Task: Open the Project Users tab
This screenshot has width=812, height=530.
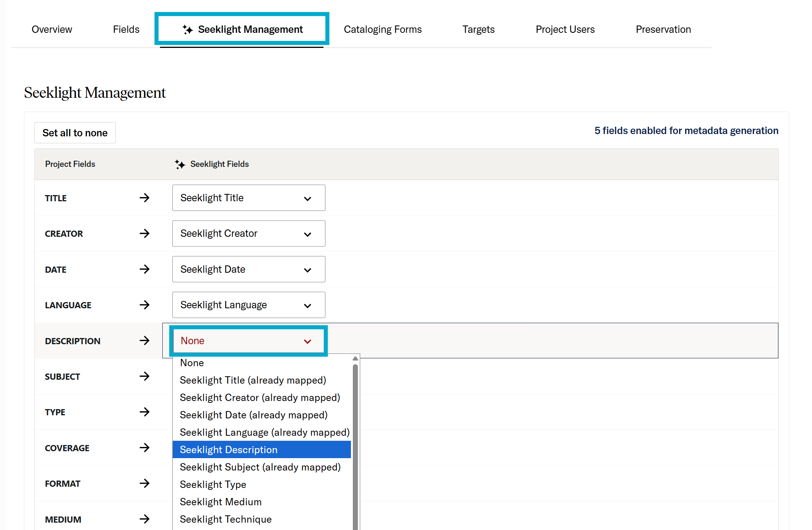Action: pyautogui.click(x=565, y=29)
